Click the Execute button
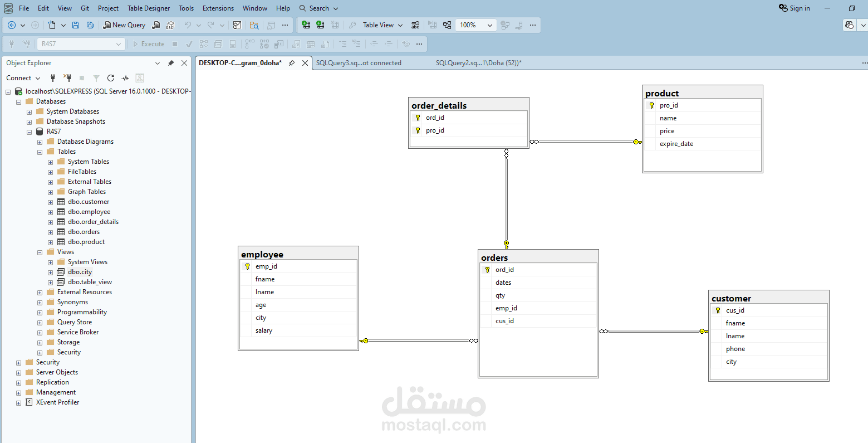This screenshot has width=868, height=443. pyautogui.click(x=148, y=43)
